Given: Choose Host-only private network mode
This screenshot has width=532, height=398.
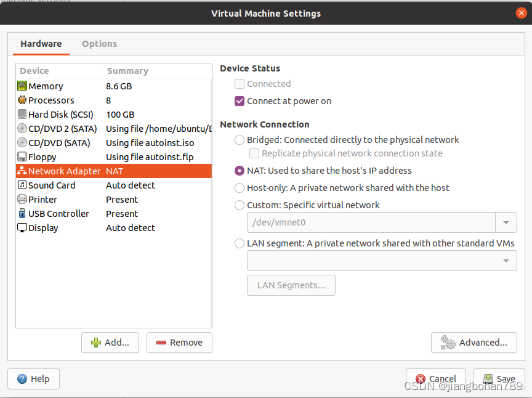Looking at the screenshot, I should 239,188.
